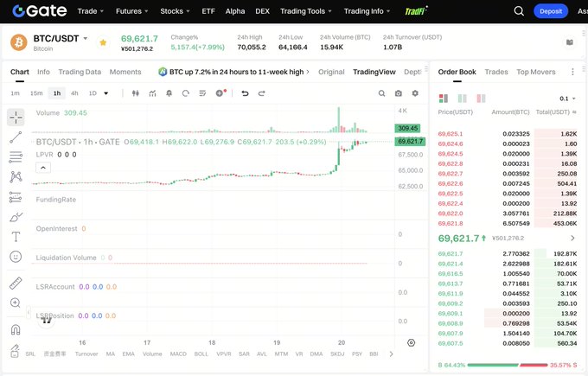This screenshot has height=376, width=588.
Task: Select the text annotation tool
Action: [x=16, y=237]
